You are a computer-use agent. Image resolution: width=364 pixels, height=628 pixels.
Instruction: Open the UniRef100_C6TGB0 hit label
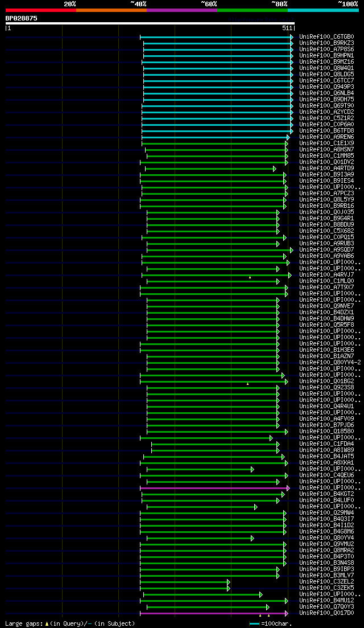(326, 37)
